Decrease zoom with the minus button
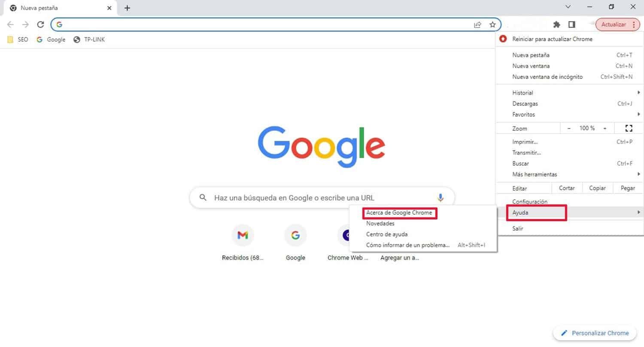This screenshot has height=347, width=644. (569, 128)
